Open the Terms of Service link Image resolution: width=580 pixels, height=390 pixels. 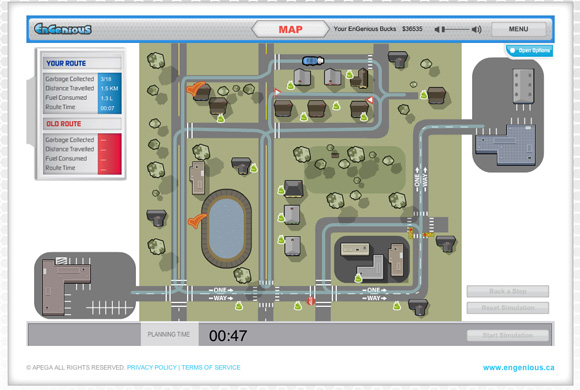tap(211, 367)
